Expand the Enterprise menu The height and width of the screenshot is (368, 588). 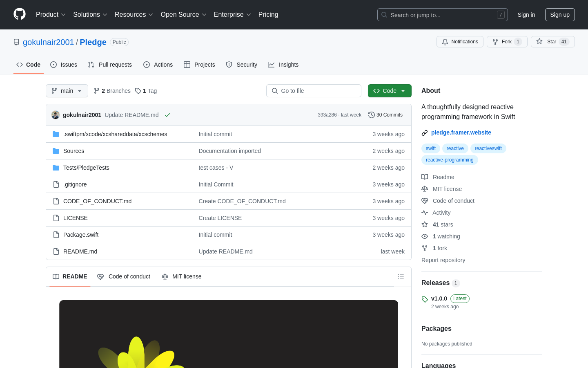click(x=232, y=15)
